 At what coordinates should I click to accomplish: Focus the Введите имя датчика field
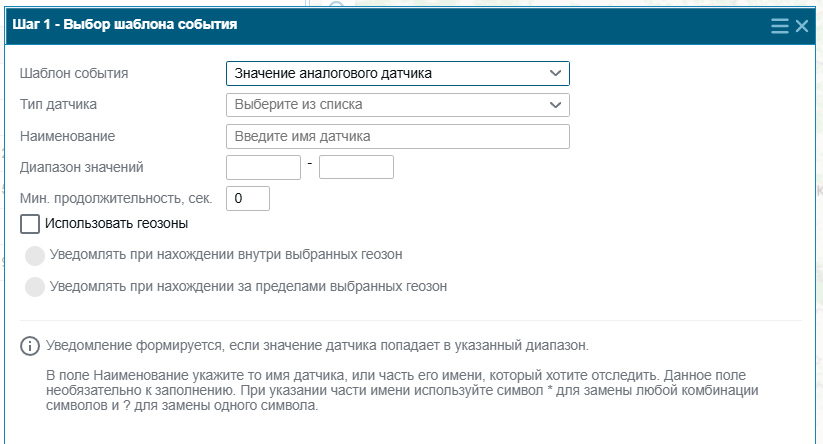tap(398, 136)
